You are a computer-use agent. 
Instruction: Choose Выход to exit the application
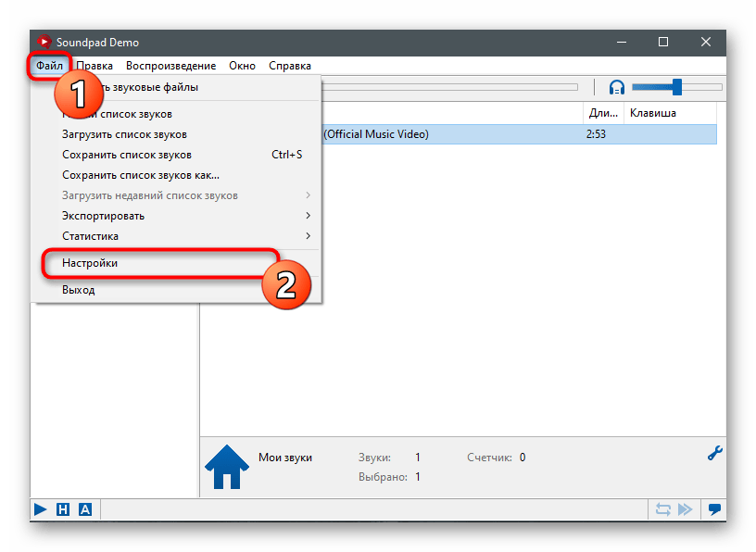tap(79, 290)
